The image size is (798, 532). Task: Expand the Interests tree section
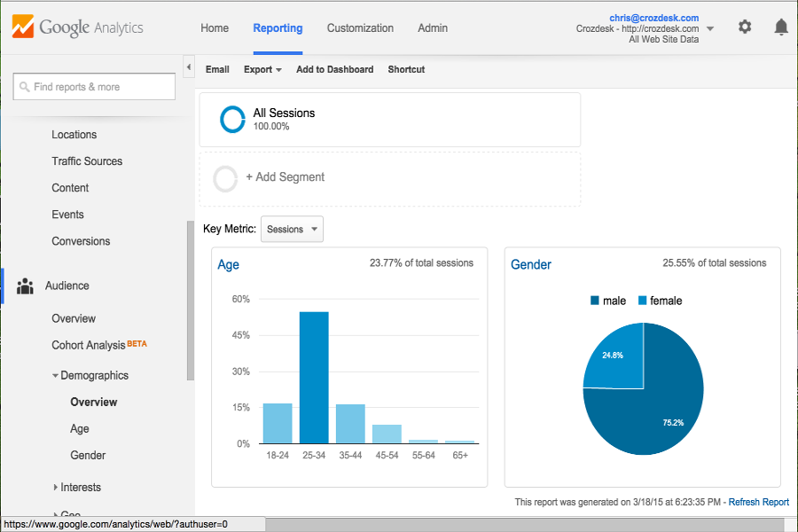point(56,487)
